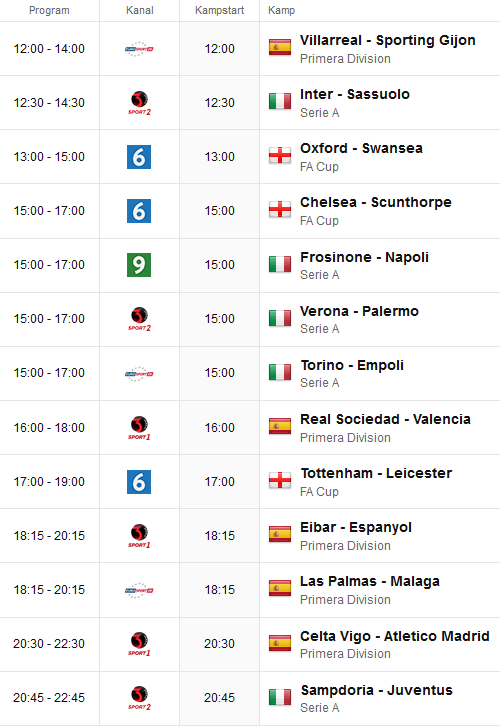Click the blue 6 channel icon for Oxford - Swansea
500x726 pixels.
(x=139, y=157)
